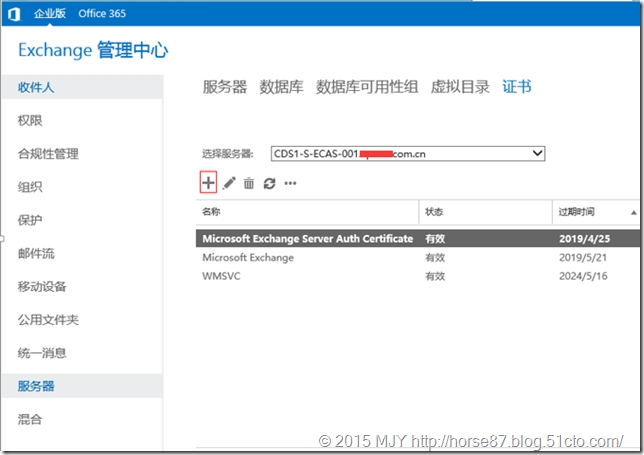Click the edit pencil icon

[x=229, y=184]
